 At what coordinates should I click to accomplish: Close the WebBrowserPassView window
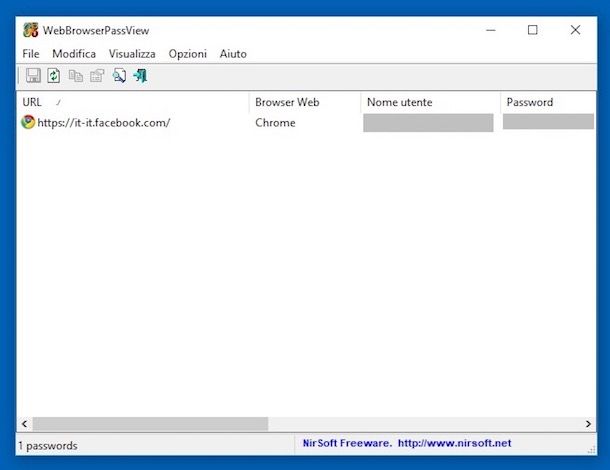tap(575, 30)
